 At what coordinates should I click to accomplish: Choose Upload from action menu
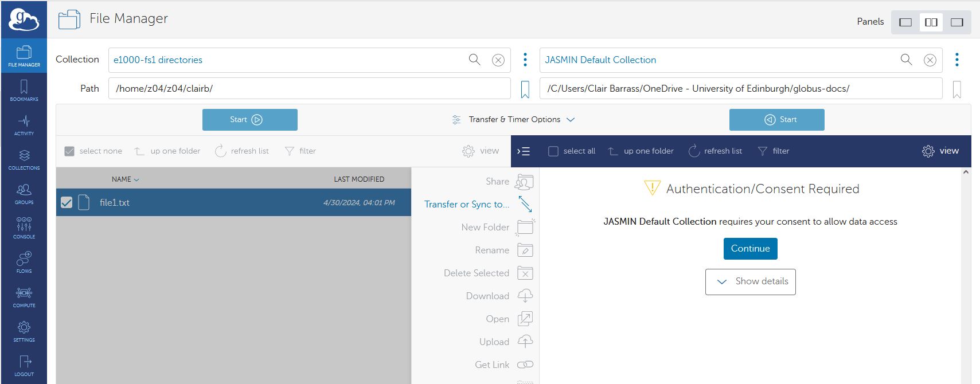506,342
